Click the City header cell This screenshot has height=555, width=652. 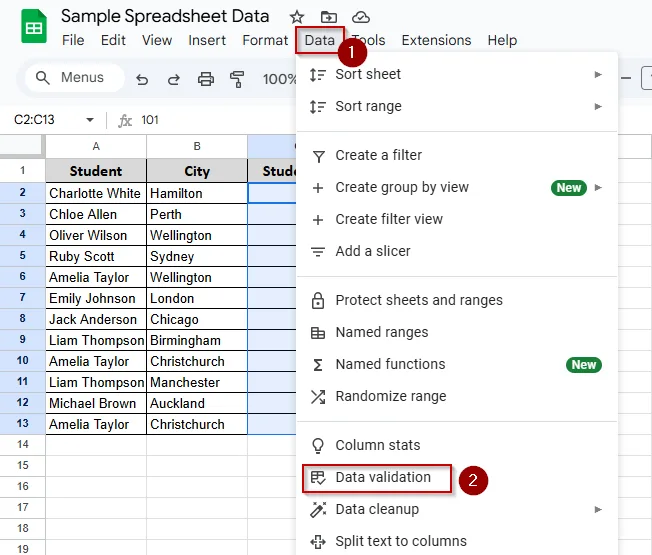197,171
